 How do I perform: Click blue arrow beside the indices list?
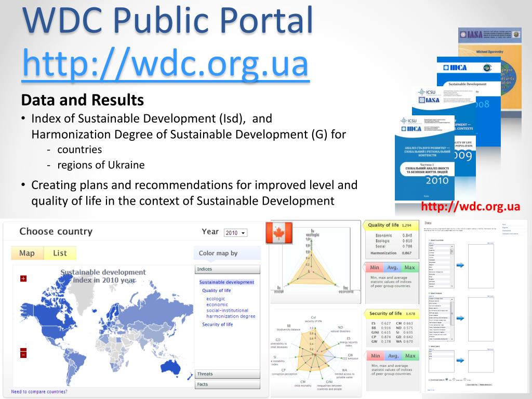click(x=460, y=318)
